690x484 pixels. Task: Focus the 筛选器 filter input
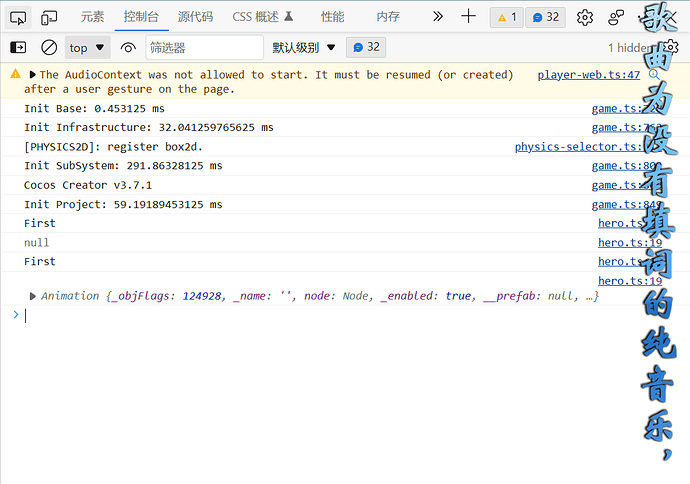coord(205,48)
